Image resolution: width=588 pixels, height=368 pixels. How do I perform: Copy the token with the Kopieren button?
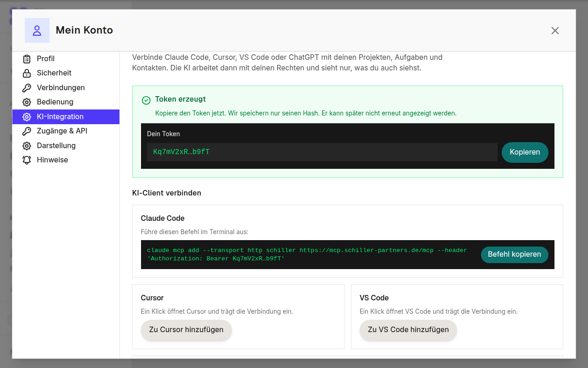click(x=525, y=152)
